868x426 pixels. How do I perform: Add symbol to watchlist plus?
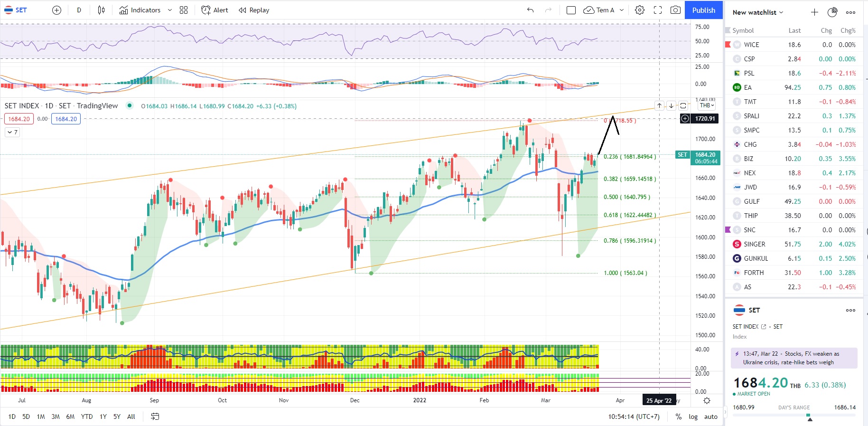pyautogui.click(x=814, y=12)
